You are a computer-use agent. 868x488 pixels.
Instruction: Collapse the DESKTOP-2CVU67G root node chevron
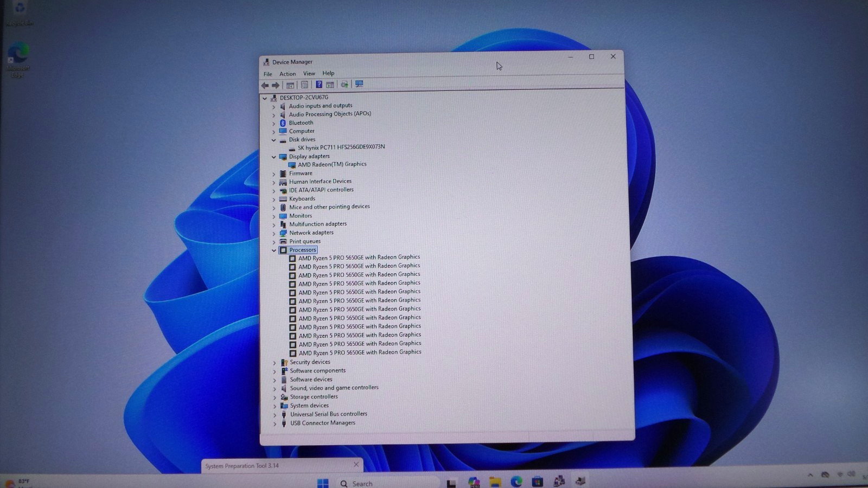tap(265, 99)
